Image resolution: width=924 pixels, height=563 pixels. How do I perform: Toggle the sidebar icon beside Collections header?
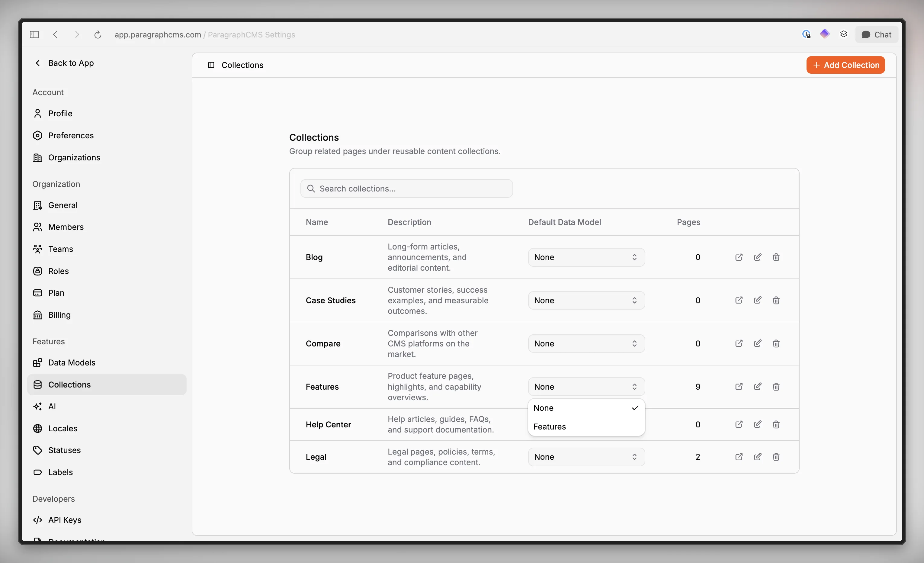click(211, 65)
